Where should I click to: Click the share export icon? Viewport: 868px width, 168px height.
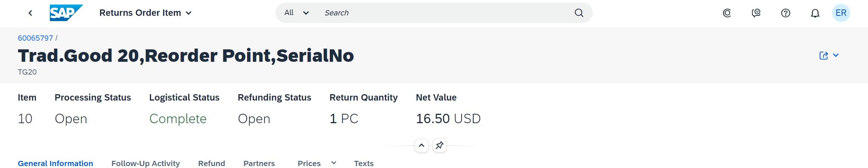(823, 56)
